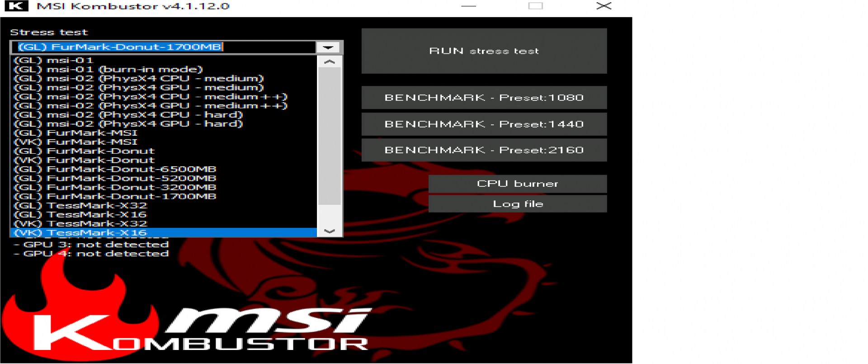Launch BENCHMARK Preset:2160
The image size is (868, 364).
coord(484,150)
